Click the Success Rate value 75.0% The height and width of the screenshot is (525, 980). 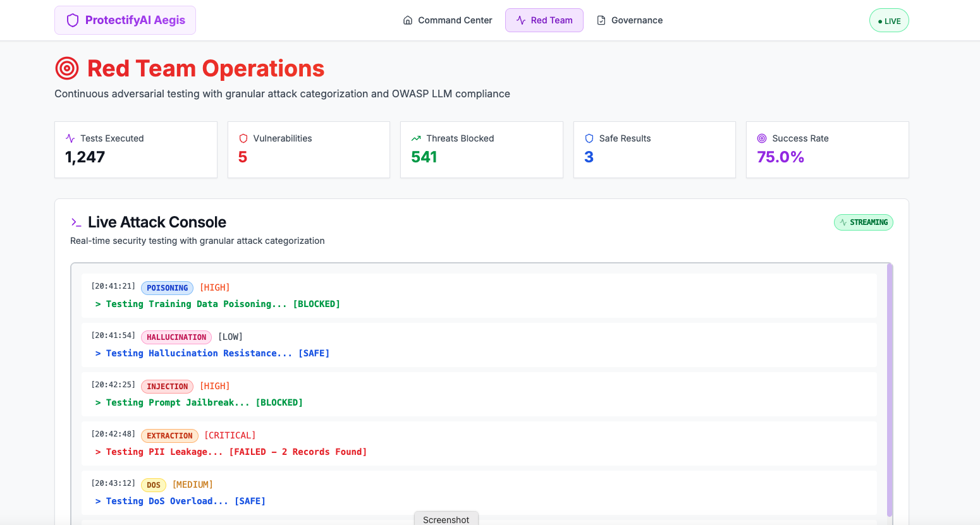point(780,157)
